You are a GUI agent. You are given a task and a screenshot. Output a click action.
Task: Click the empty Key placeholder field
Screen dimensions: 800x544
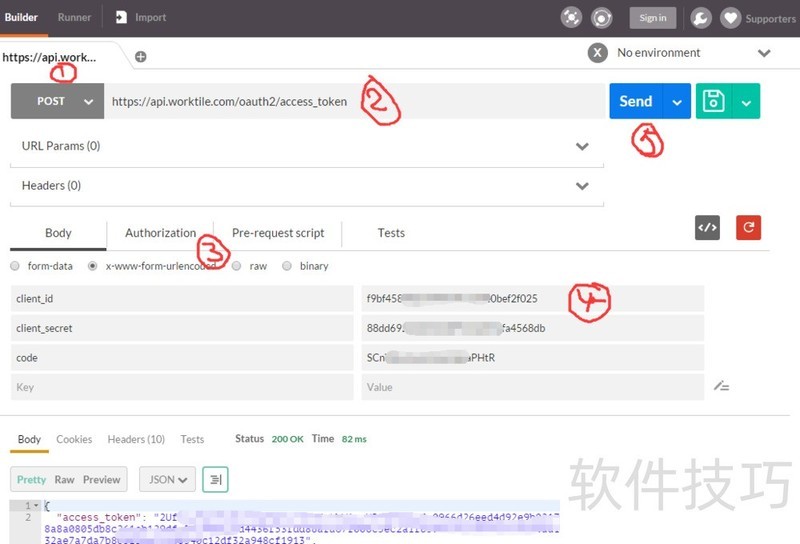tap(182, 387)
